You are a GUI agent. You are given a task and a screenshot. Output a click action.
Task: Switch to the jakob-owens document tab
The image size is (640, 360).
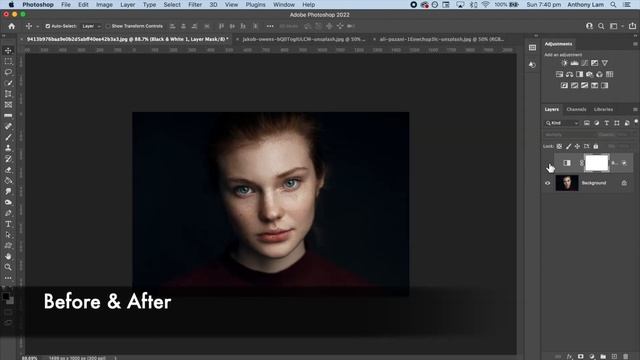(x=304, y=39)
